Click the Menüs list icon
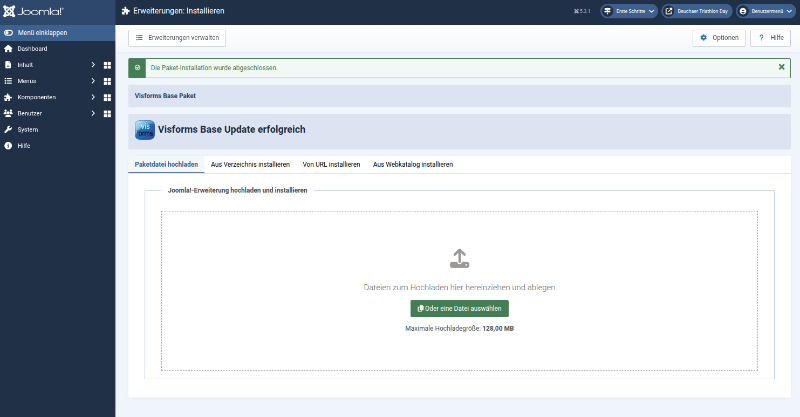 pos(8,81)
